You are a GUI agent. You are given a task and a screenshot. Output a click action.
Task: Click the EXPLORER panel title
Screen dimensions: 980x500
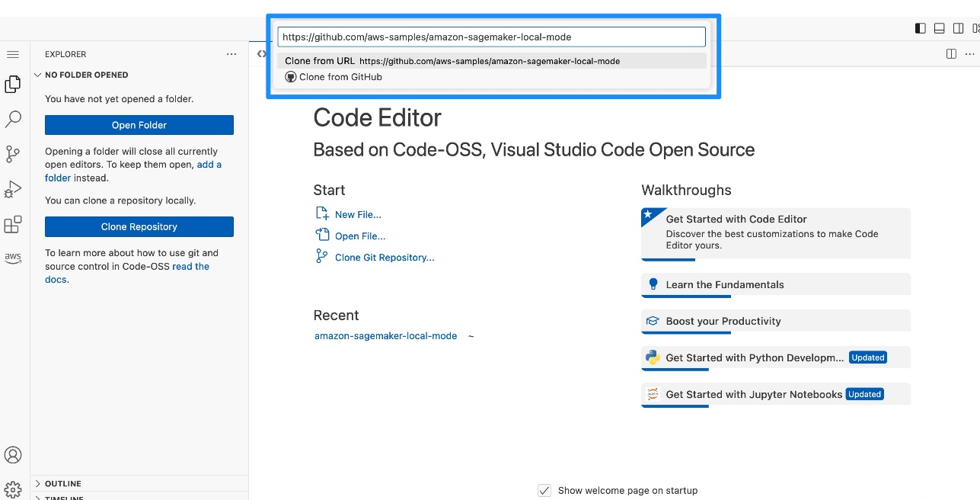point(65,54)
